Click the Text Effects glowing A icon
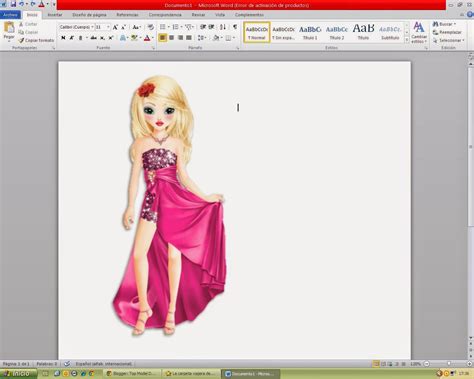Viewport: 474px width, 379px height. coord(123,38)
